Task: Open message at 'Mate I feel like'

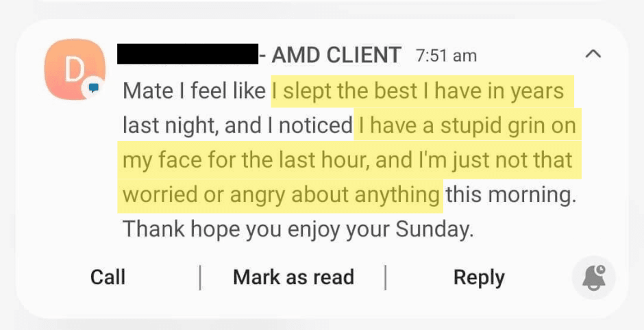Action: [x=195, y=90]
